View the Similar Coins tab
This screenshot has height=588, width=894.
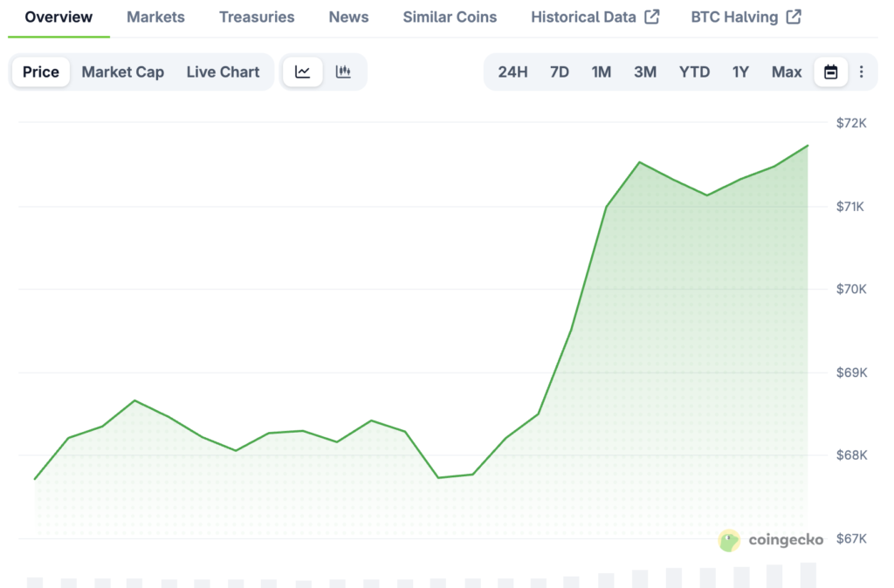coord(450,17)
